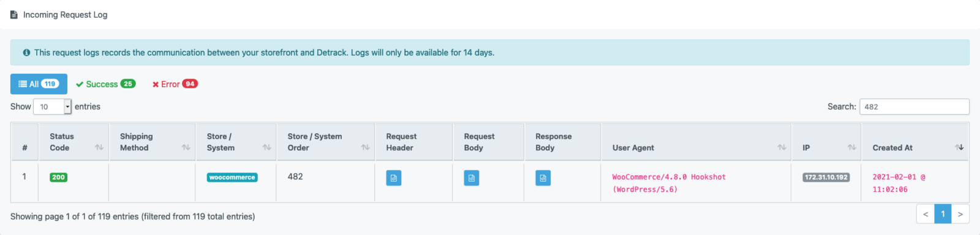Click the Incoming Request Log file icon
The height and width of the screenshot is (235, 980).
(x=14, y=15)
